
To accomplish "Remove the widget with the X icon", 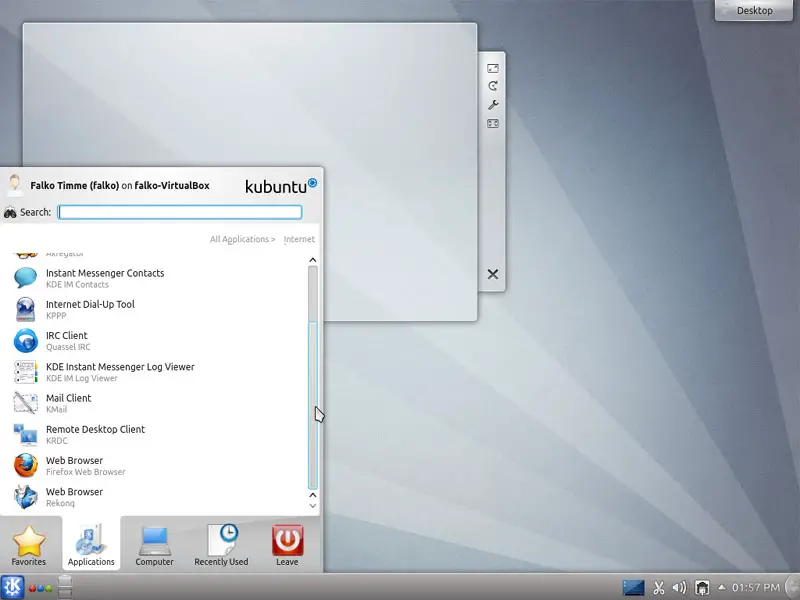I will 493,274.
